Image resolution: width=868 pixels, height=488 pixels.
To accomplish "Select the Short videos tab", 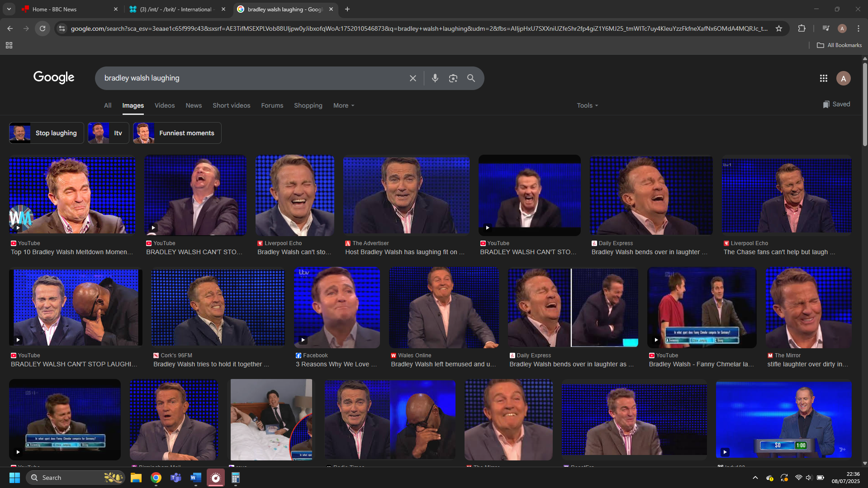I will tap(231, 105).
